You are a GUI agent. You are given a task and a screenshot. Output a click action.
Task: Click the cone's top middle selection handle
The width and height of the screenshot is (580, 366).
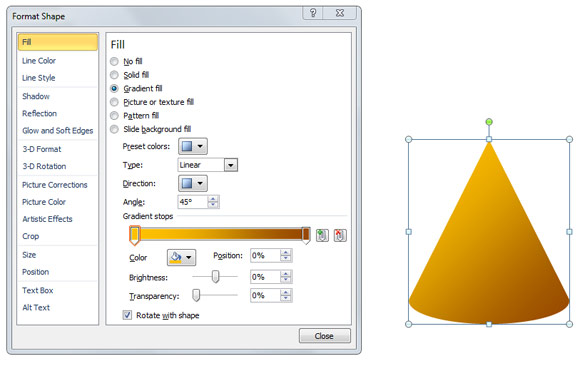[x=489, y=140]
